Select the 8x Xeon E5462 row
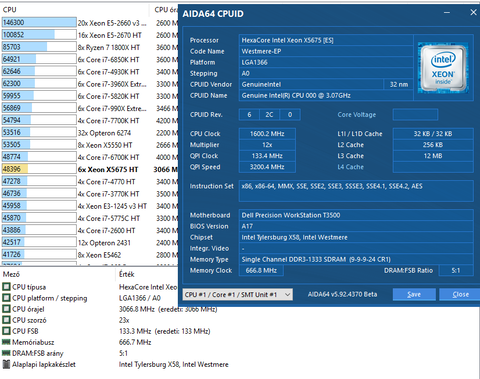Image resolution: width=480 pixels, height=379 pixels. [x=90, y=255]
